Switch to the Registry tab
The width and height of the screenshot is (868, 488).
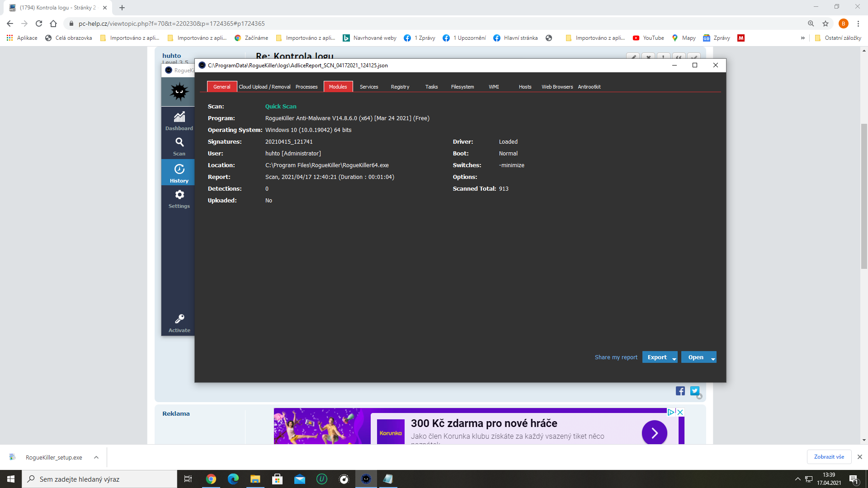coord(400,87)
